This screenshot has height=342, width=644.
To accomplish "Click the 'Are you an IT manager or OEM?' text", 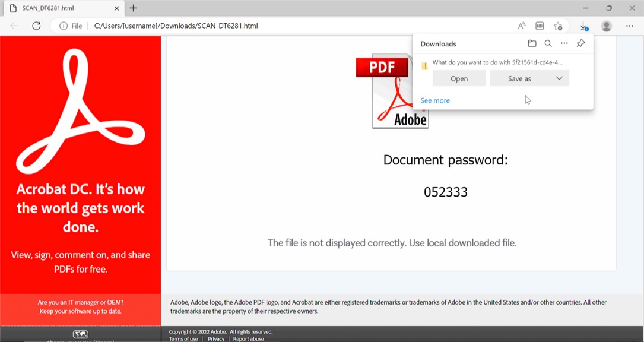I will click(x=81, y=303).
